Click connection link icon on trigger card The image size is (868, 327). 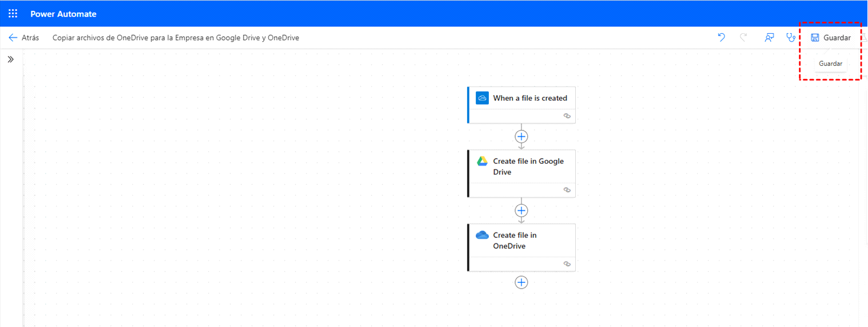point(567,116)
